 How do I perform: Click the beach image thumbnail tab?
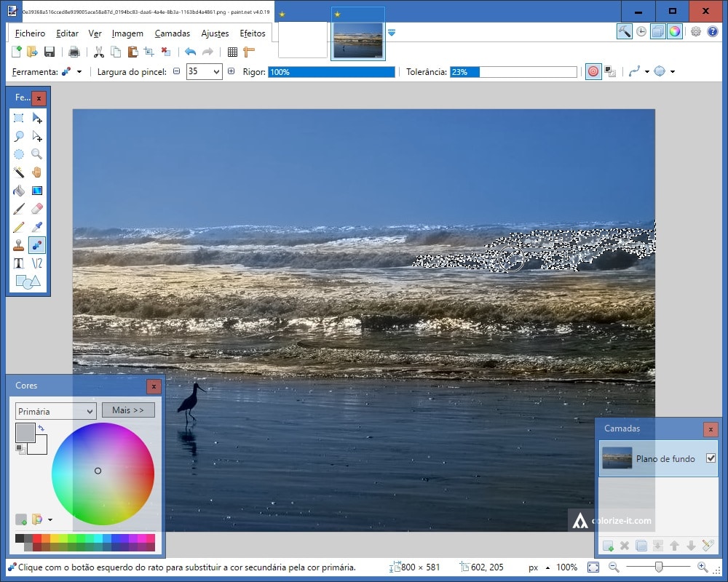point(358,41)
